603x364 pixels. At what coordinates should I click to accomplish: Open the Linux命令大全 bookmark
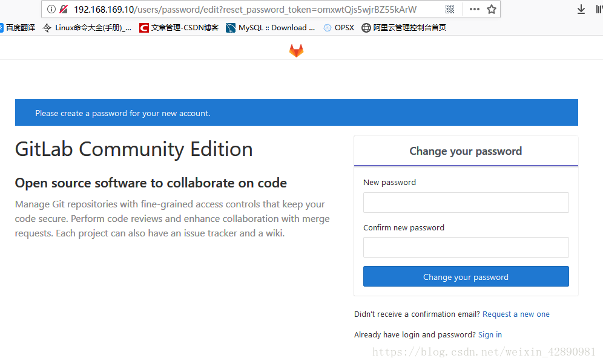tap(87, 28)
